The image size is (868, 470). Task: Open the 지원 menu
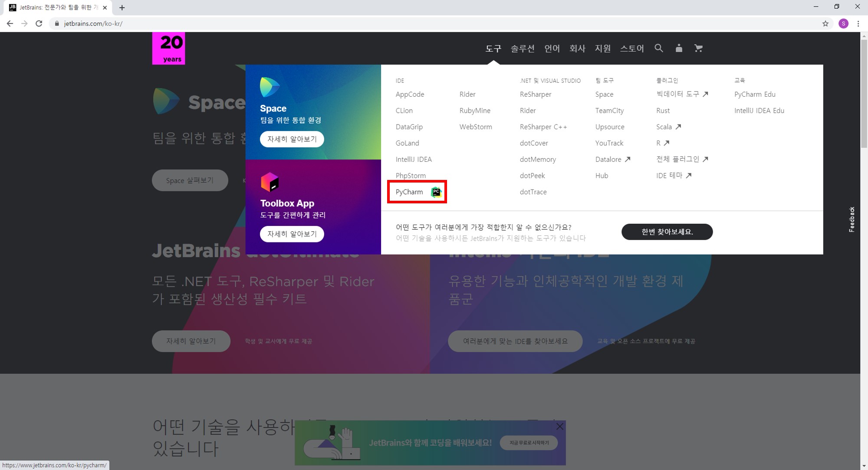click(x=602, y=49)
